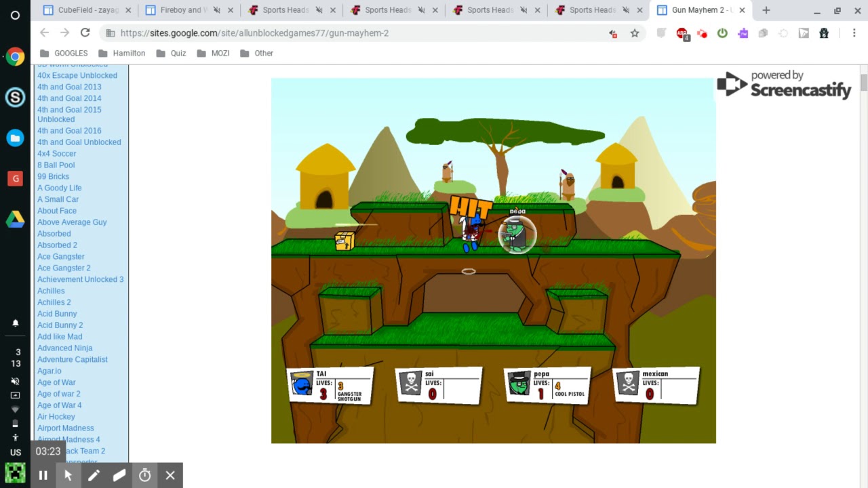
Task: Click the 03:23 recording timer
Action: click(x=48, y=451)
